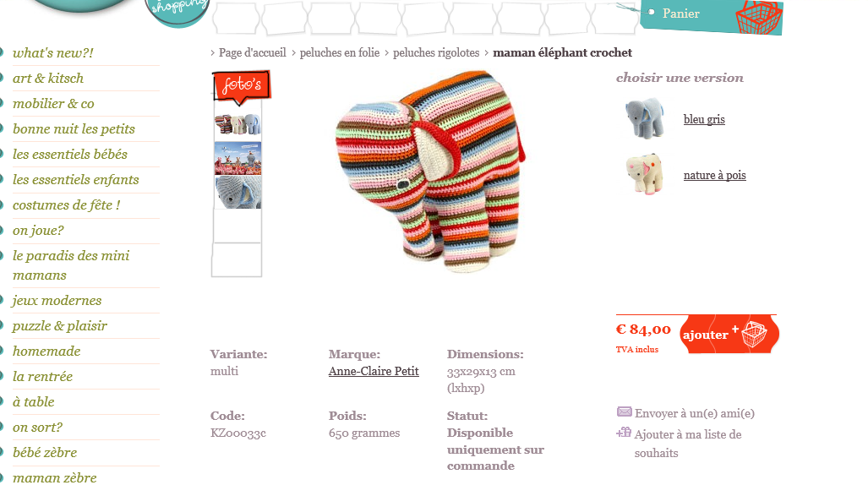
Task: Click Ajouter à ma liste de souhaits
Action: pyautogui.click(x=687, y=444)
